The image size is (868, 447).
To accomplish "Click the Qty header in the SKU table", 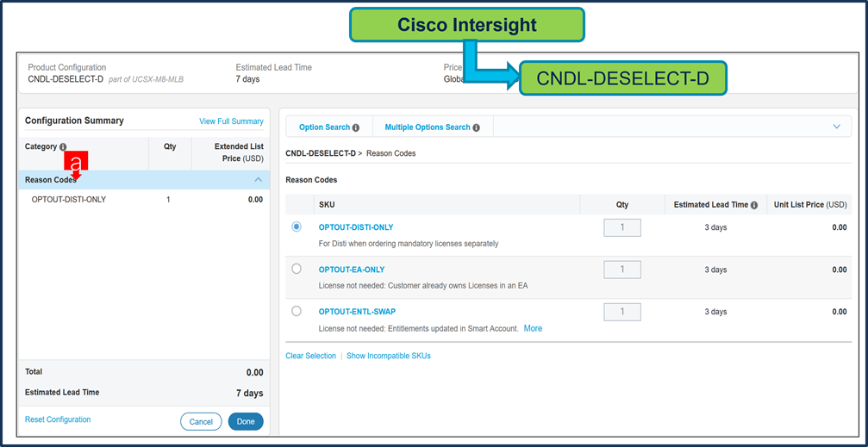I will (x=622, y=205).
